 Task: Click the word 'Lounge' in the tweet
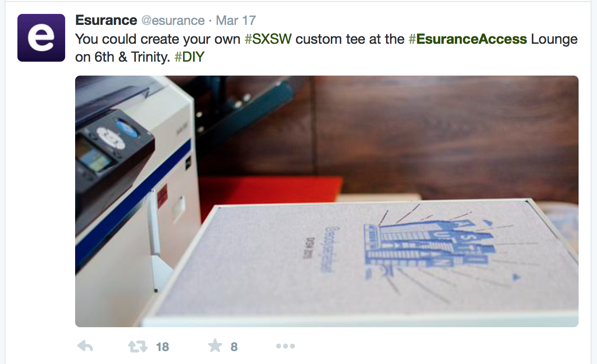pyautogui.click(x=554, y=39)
